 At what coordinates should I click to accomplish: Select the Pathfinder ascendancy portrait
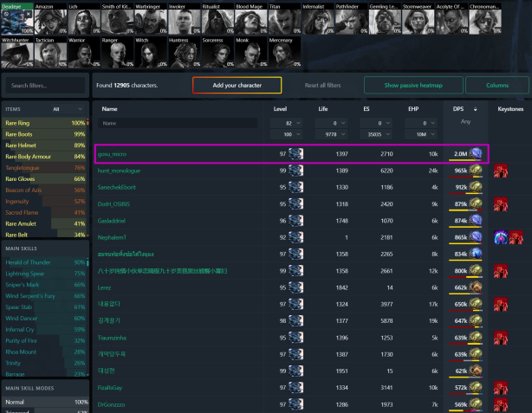[352, 19]
